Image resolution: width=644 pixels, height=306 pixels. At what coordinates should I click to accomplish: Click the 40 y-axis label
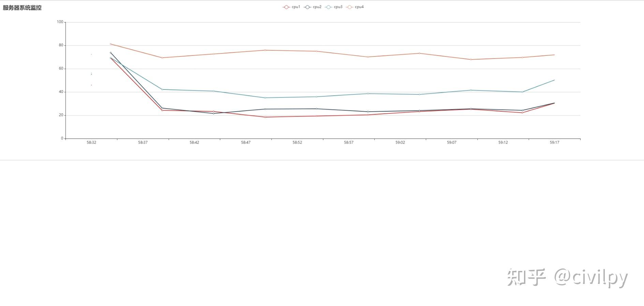click(x=61, y=92)
